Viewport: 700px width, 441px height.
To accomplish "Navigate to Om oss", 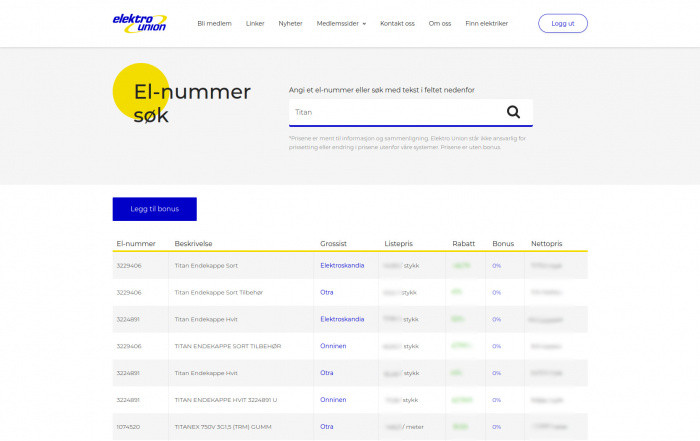I will [440, 24].
